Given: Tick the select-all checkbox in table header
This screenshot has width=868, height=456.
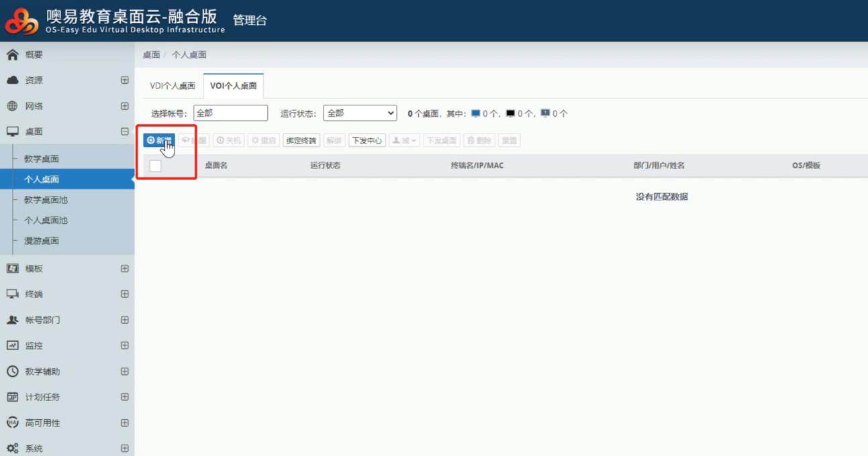Looking at the screenshot, I should pyautogui.click(x=155, y=166).
